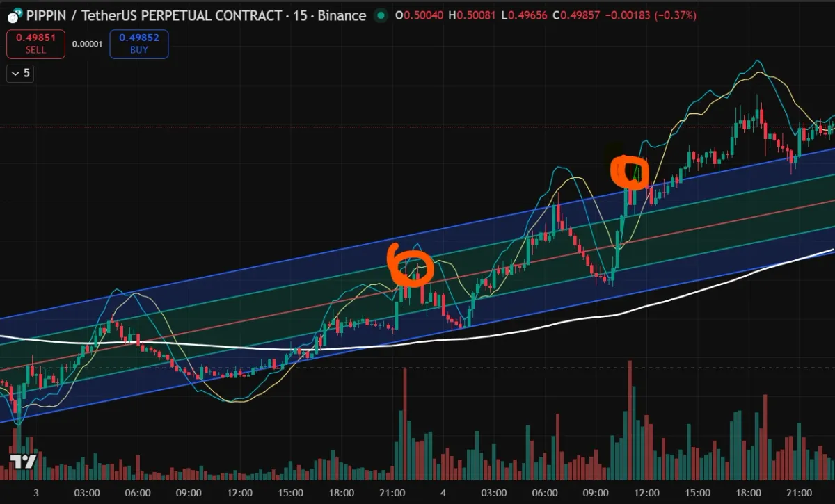Click the blue BUY 0.49852 button

tap(138, 44)
